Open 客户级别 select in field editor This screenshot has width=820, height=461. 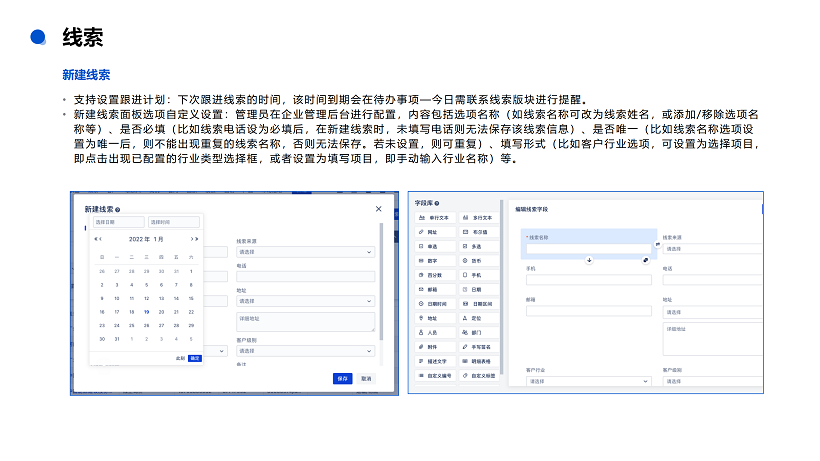[x=712, y=382]
